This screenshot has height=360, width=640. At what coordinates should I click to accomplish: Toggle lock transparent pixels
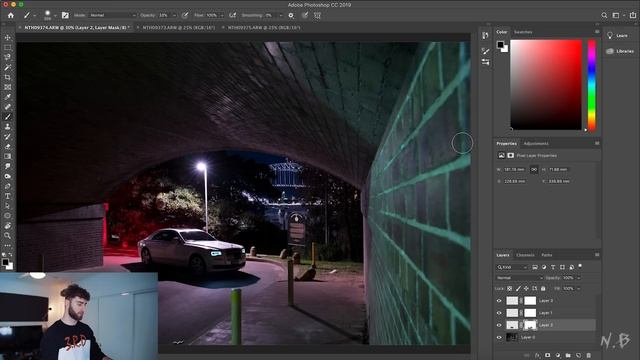click(x=509, y=289)
